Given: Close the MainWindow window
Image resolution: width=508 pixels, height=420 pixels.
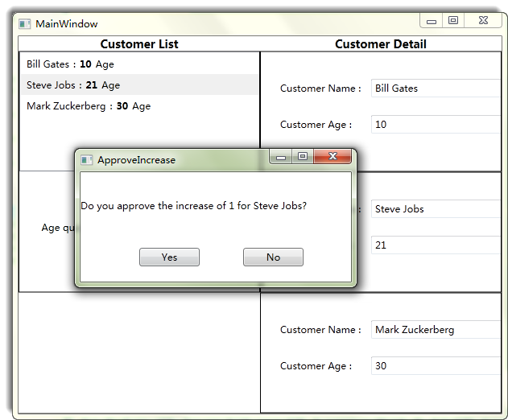Looking at the screenshot, I should (483, 20).
